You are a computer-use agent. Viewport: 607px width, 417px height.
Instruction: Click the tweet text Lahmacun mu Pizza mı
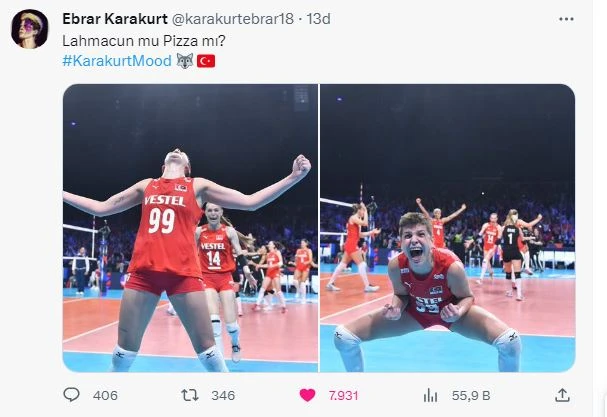pyautogui.click(x=144, y=41)
